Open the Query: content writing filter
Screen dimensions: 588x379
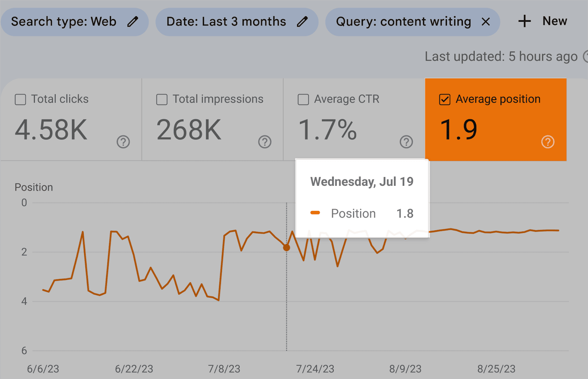[403, 22]
